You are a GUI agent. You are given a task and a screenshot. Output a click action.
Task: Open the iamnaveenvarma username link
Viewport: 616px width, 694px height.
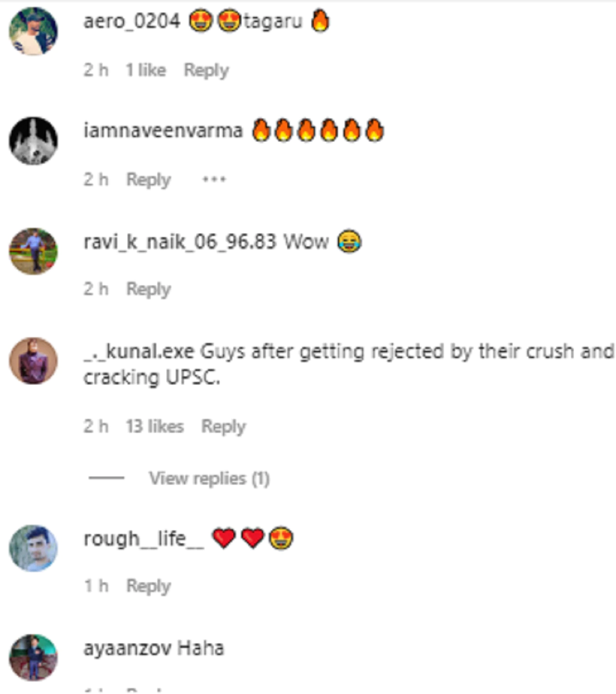coord(163,130)
